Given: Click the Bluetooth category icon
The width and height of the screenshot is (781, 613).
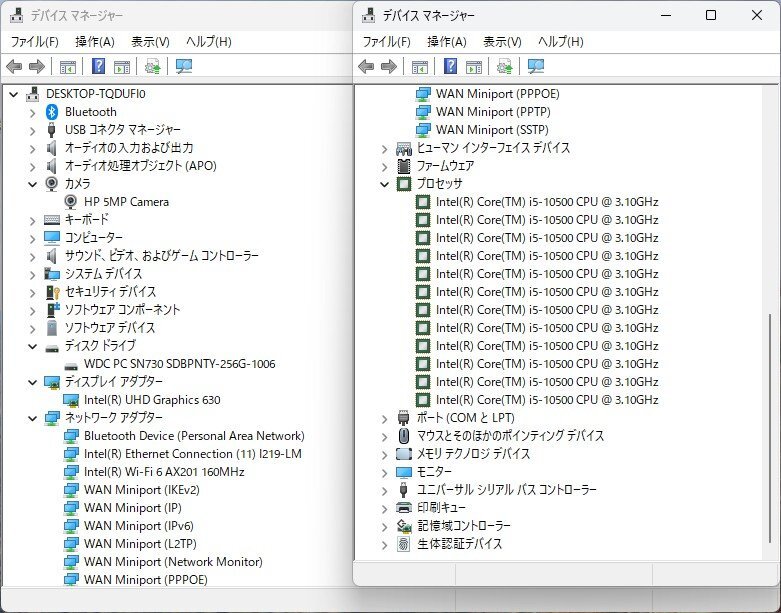Looking at the screenshot, I should click(x=52, y=112).
